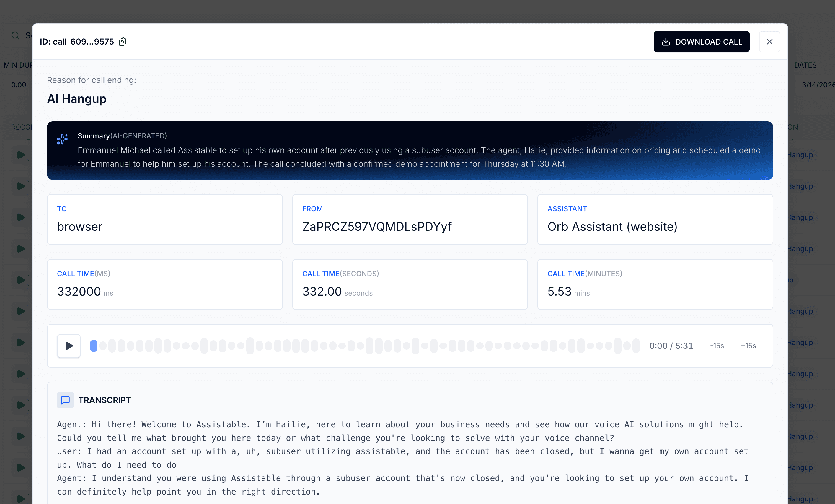
Task: Click the 0.00 minimum duration field
Action: point(18,85)
